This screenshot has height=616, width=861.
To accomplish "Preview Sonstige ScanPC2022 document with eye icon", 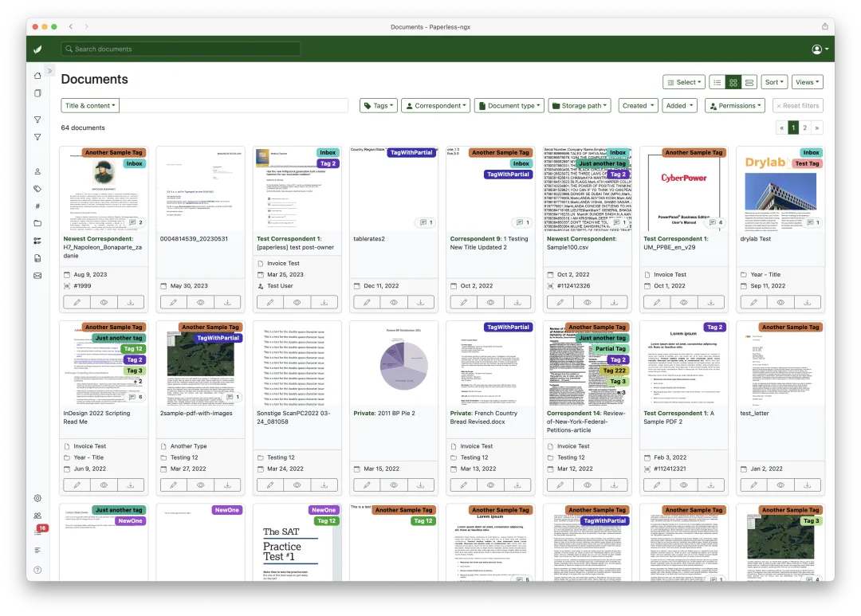I will coord(297,485).
